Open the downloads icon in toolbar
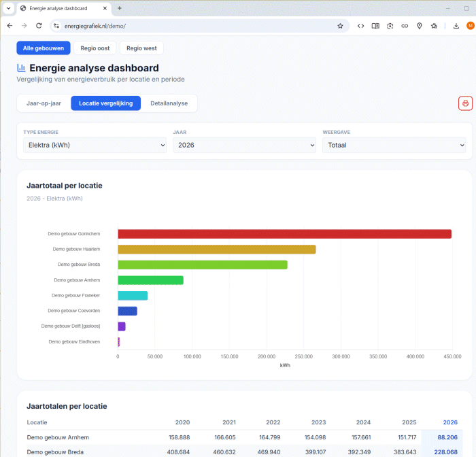 point(456,26)
